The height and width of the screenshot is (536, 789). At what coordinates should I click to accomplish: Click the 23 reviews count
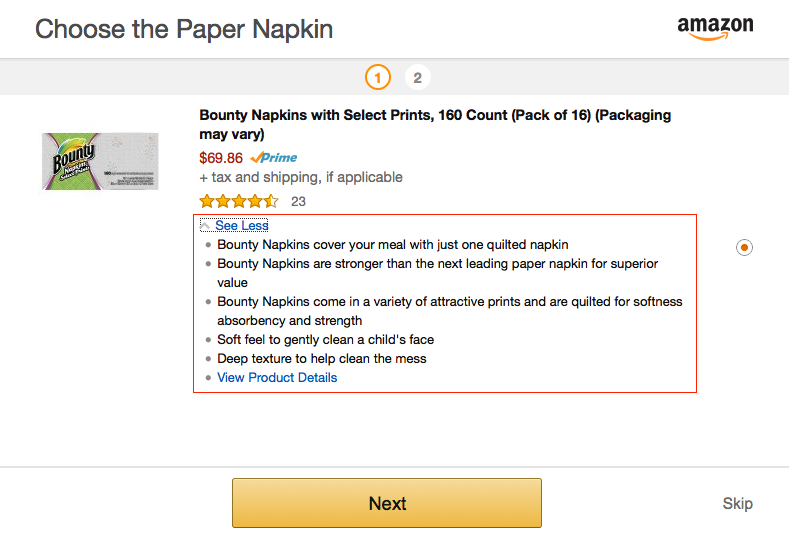point(298,202)
